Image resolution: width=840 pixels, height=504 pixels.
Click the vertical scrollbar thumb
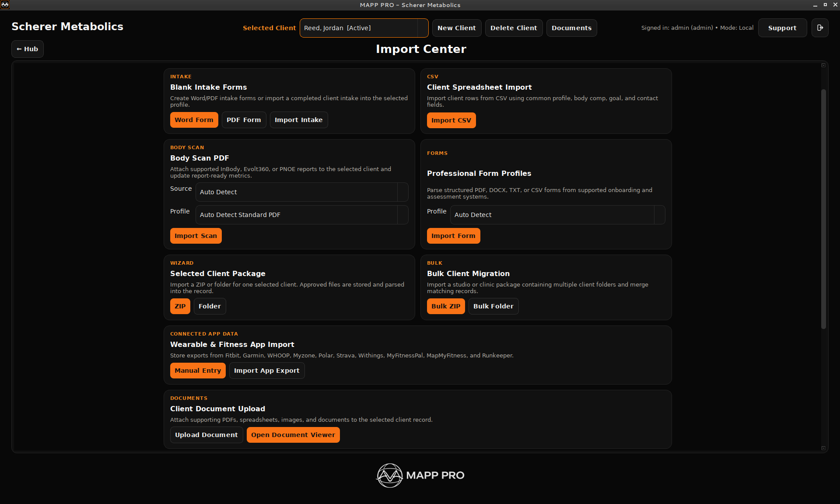coord(823,209)
